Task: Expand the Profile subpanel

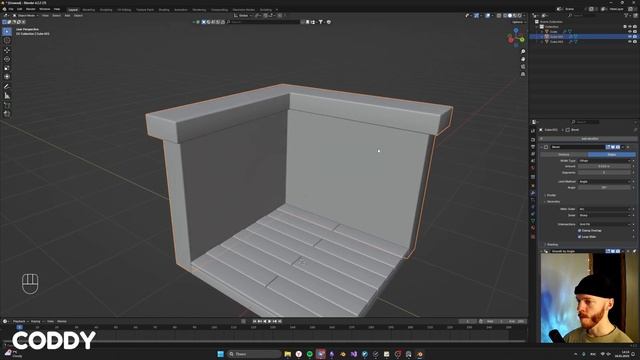Action: (x=551, y=196)
